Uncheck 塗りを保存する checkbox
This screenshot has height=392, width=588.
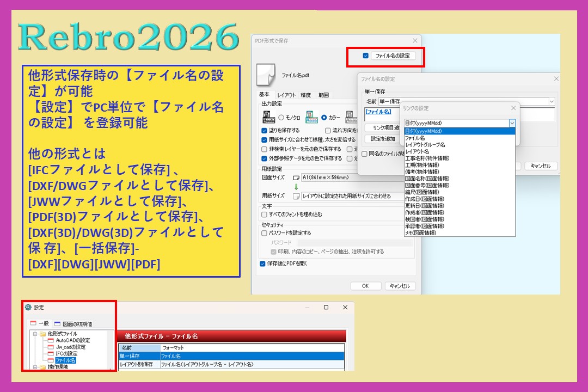(265, 131)
